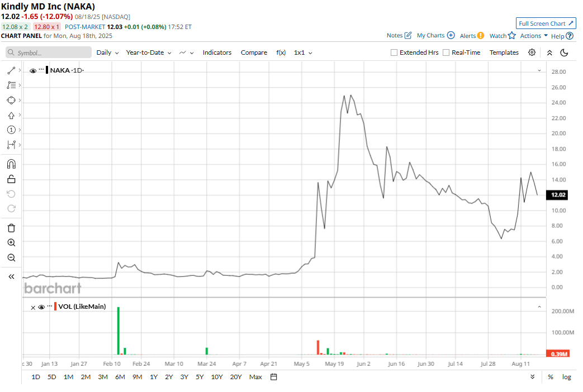The image size is (583, 392).
Task: Select the measure range tool
Action: [x=11, y=145]
